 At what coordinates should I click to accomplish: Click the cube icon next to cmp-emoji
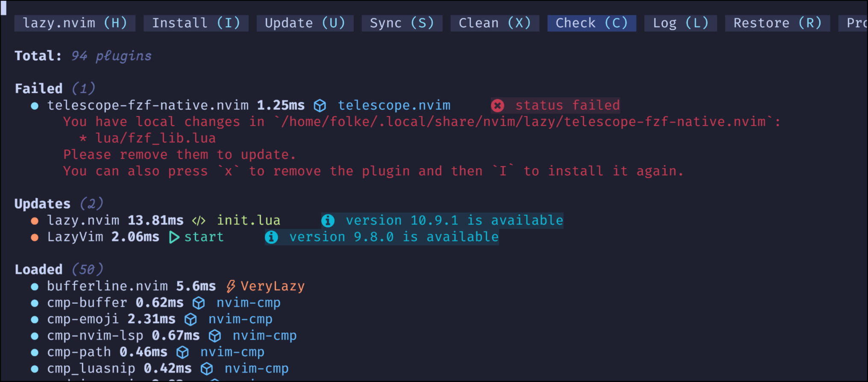pyautogui.click(x=191, y=319)
